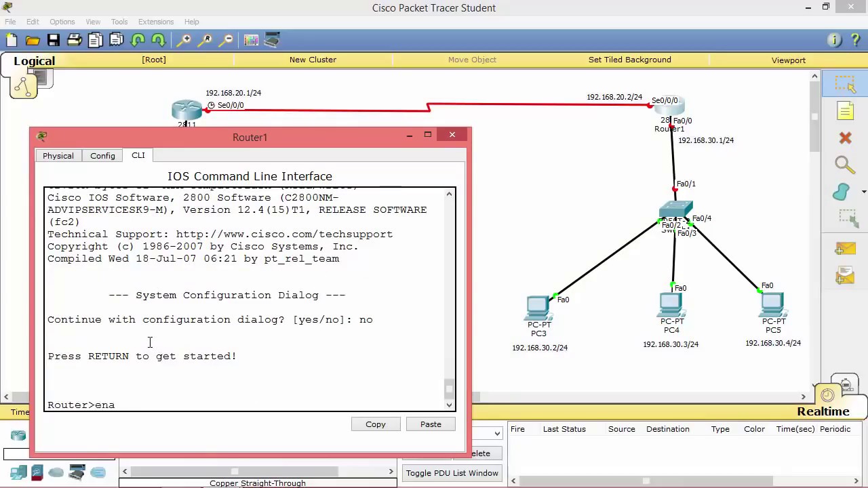This screenshot has width=868, height=488.
Task: Click the Paste button in Router1
Action: point(431,424)
